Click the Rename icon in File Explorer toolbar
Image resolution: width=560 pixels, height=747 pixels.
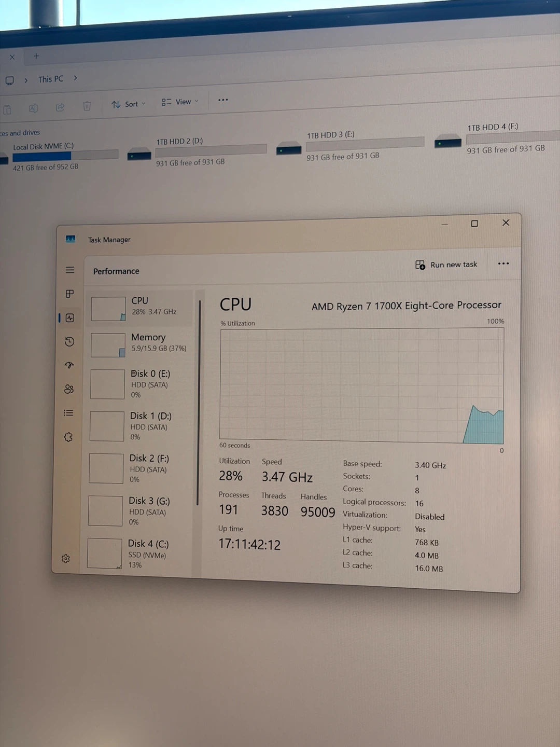click(34, 108)
